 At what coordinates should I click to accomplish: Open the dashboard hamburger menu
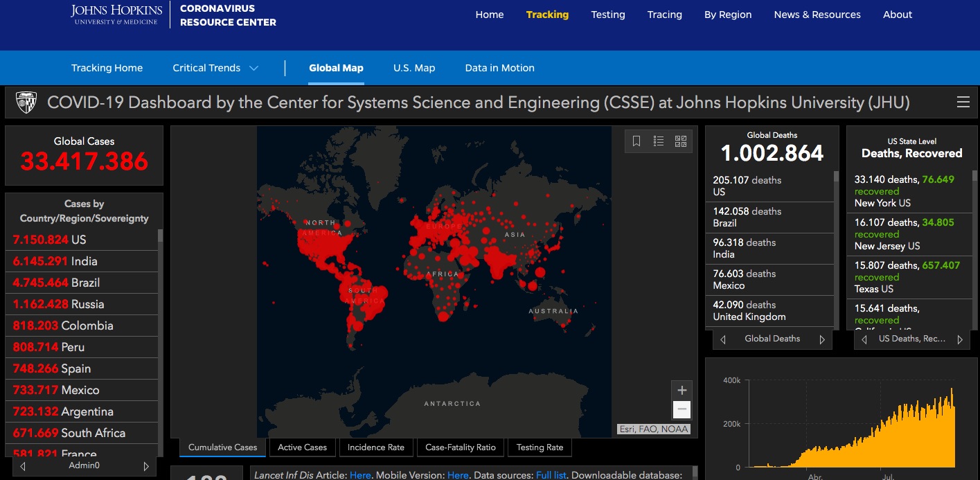[963, 103]
